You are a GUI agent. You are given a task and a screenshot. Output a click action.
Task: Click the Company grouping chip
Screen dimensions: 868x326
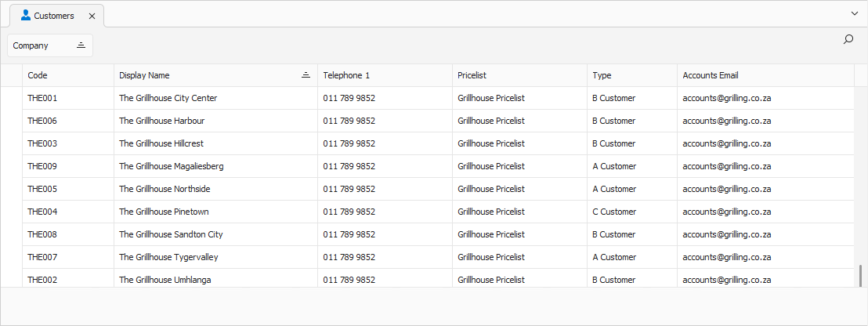pyautogui.click(x=50, y=45)
